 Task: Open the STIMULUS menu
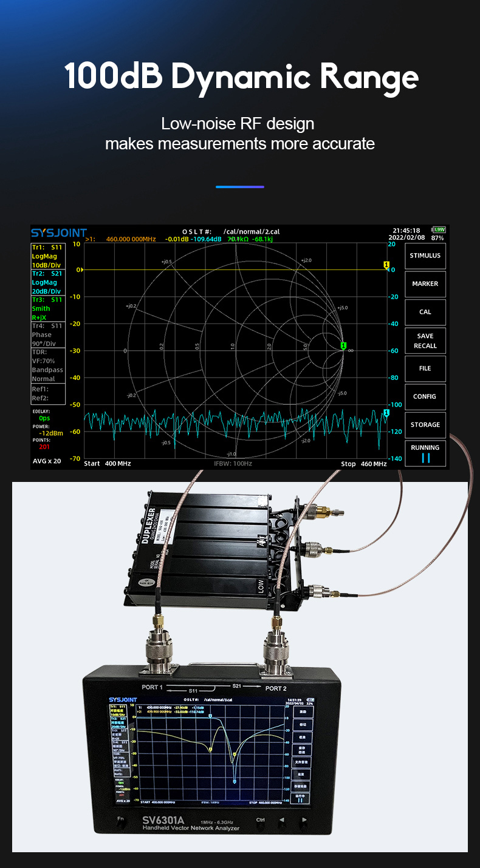pyautogui.click(x=425, y=256)
